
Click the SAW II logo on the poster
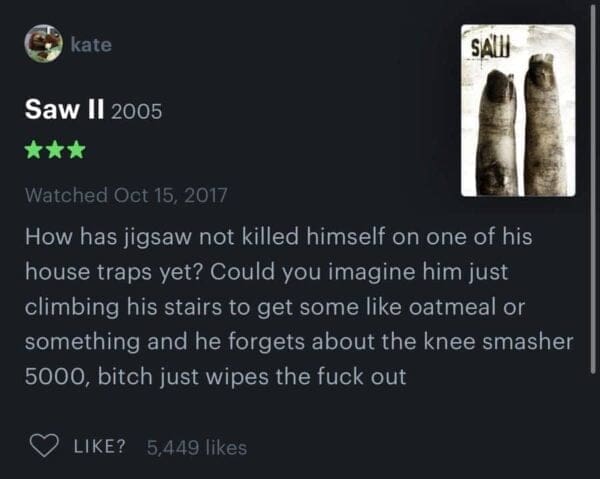490,49
